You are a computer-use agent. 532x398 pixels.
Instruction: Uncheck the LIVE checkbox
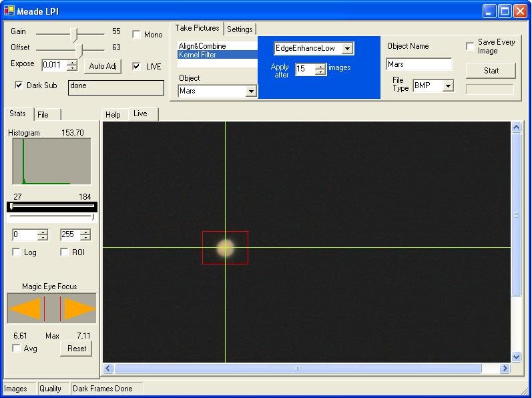[x=137, y=66]
